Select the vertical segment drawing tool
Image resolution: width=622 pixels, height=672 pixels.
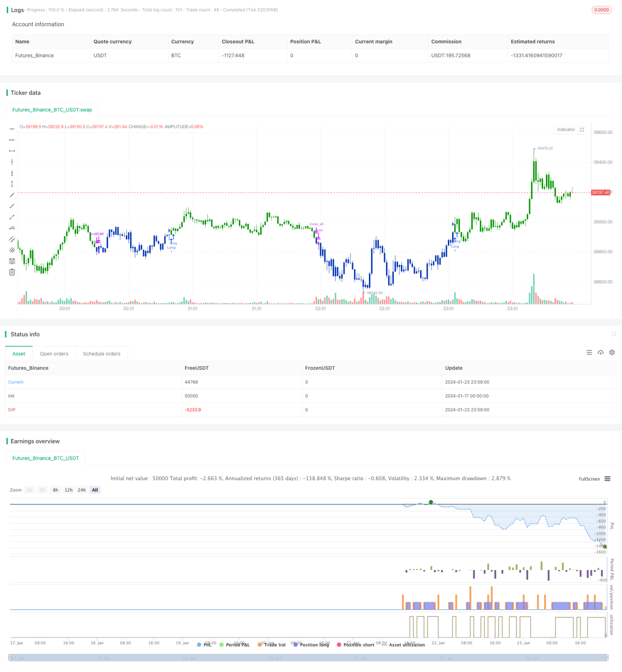click(x=12, y=184)
